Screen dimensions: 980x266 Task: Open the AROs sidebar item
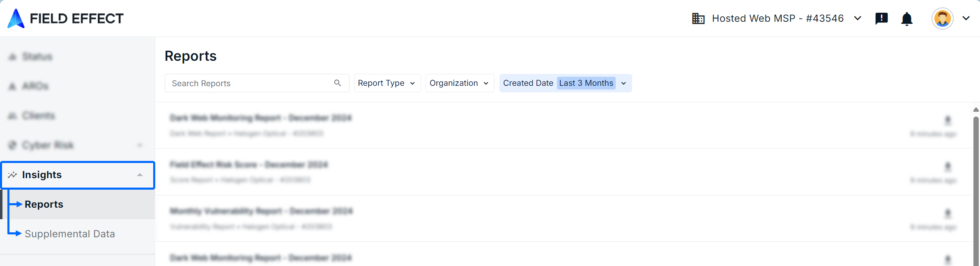click(77, 86)
